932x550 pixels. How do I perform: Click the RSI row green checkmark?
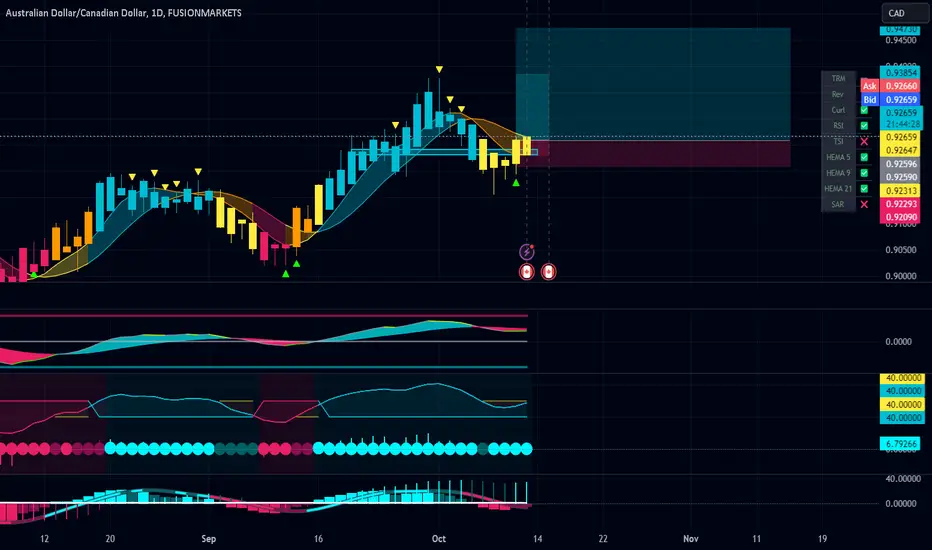click(864, 125)
